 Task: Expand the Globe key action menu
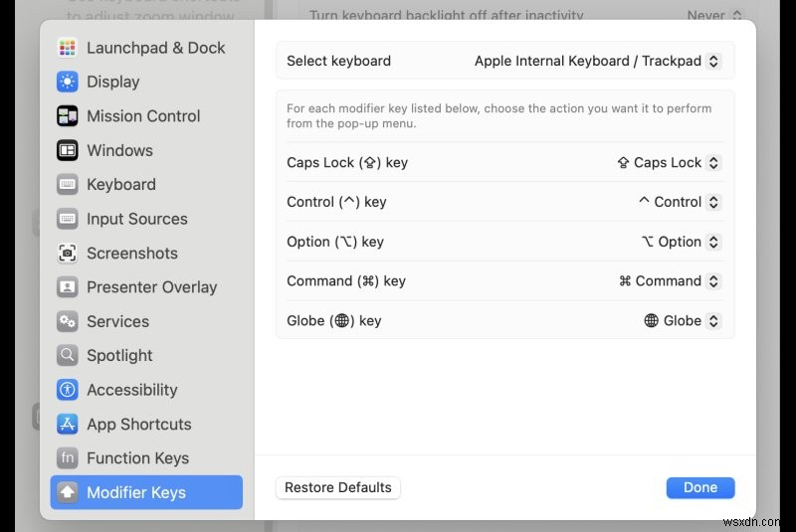click(683, 320)
